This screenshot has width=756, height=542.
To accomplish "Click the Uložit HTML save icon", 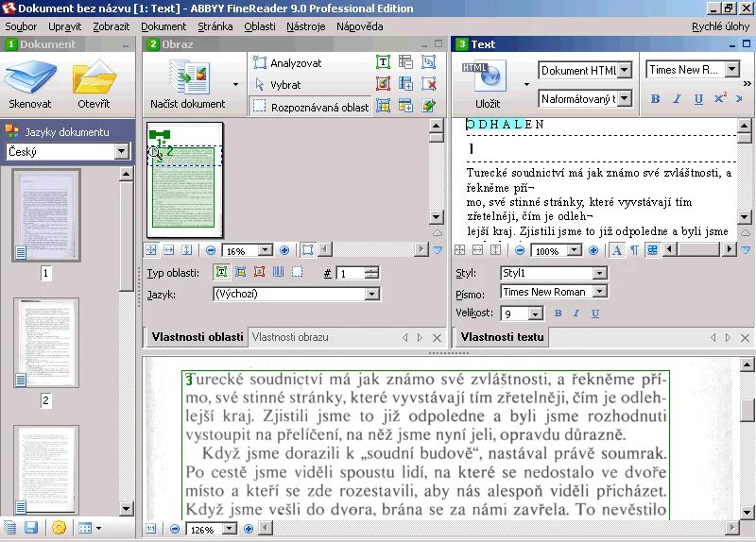I will [x=485, y=76].
